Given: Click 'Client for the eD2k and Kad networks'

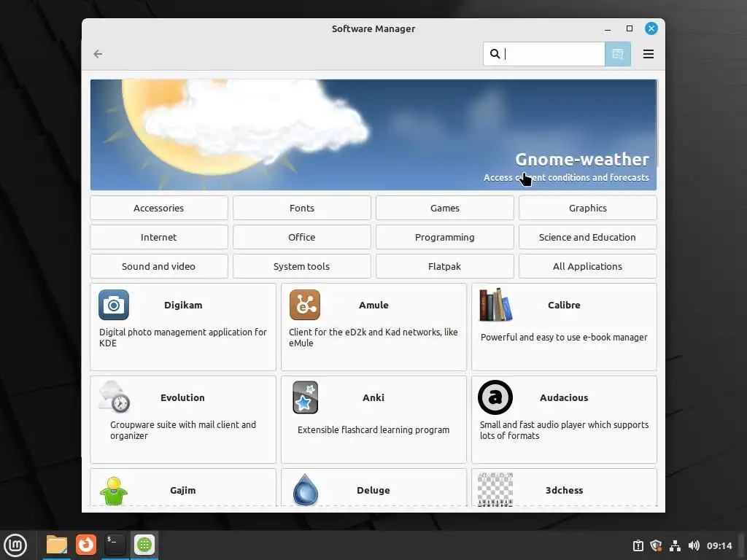Looking at the screenshot, I should click(373, 338).
